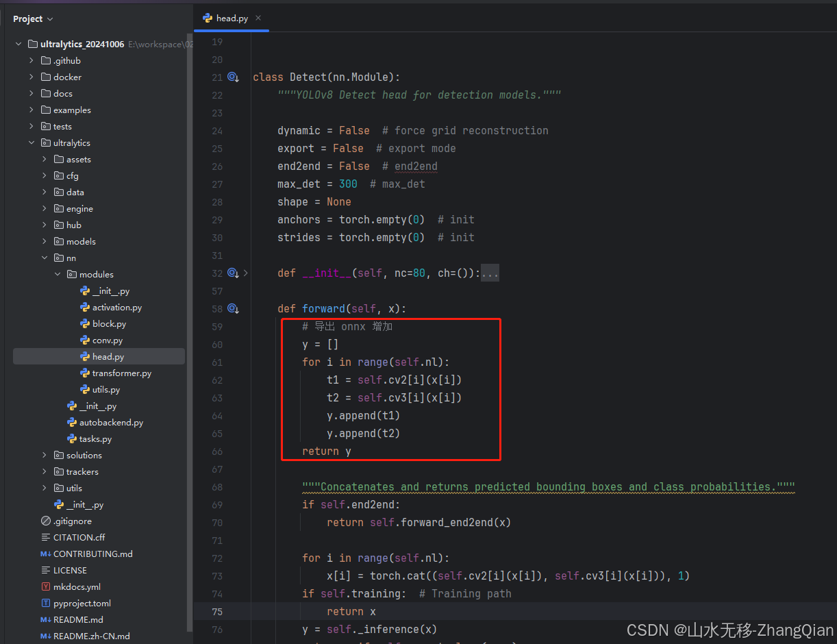The image size is (837, 644).
Task: Click the docker folder icon
Action: point(46,77)
